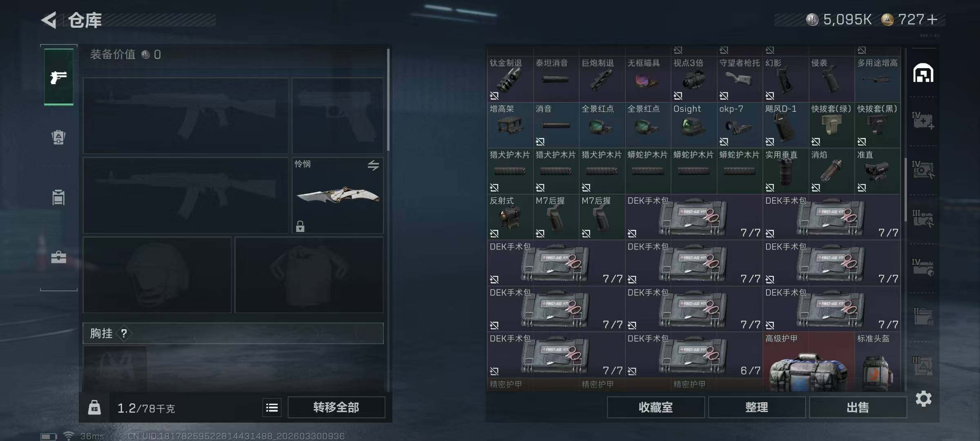Click 整理 to sort the inventory
The image size is (980, 441).
(757, 407)
